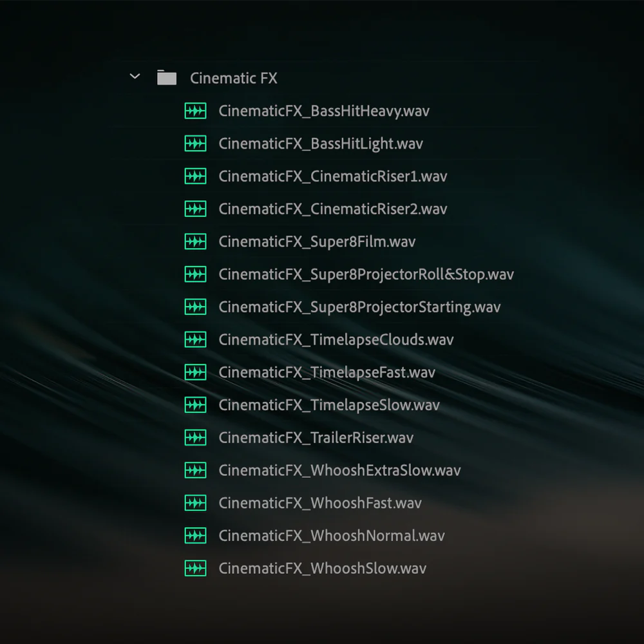Click audio icon next to CinematicRiser1.wav
Image resolution: width=644 pixels, height=644 pixels.
pos(196,176)
